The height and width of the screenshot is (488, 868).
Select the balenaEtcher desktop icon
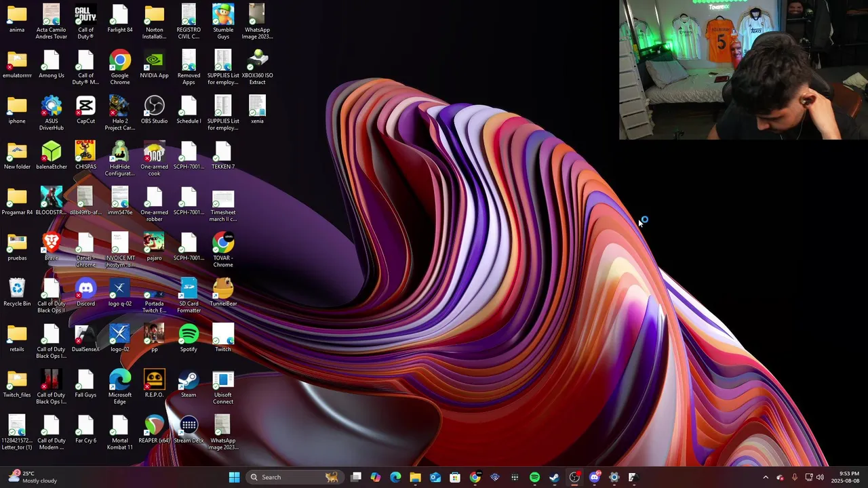point(52,155)
